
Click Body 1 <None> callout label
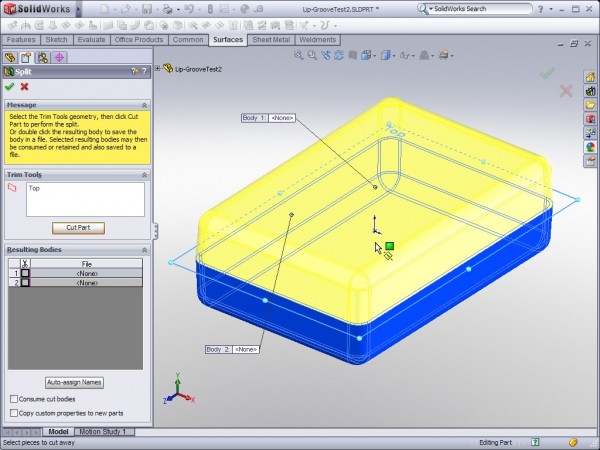click(268, 118)
